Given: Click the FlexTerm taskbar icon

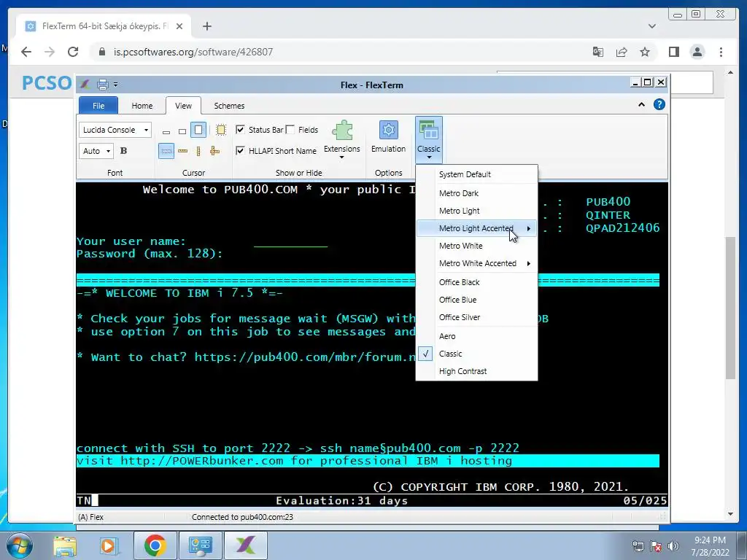Looking at the screenshot, I should 245,545.
